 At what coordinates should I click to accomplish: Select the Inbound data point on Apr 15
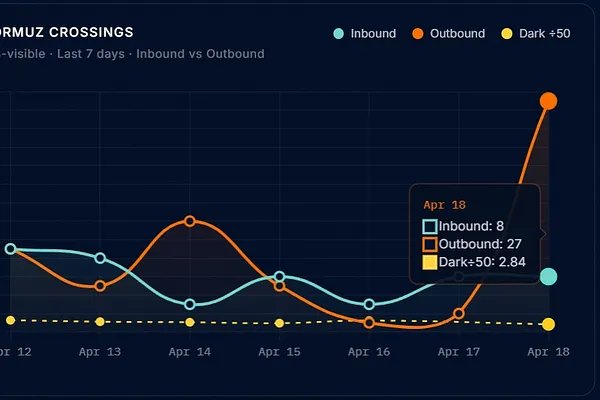point(280,277)
